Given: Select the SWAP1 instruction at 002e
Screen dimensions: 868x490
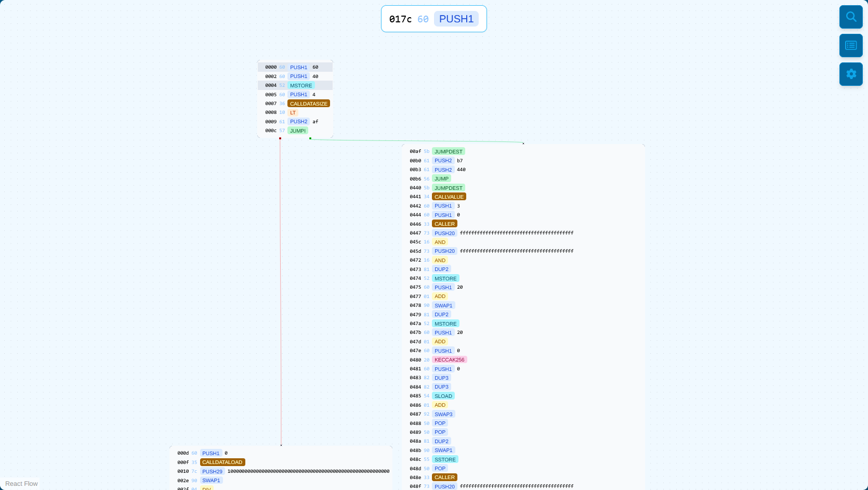Looking at the screenshot, I should click(x=211, y=480).
